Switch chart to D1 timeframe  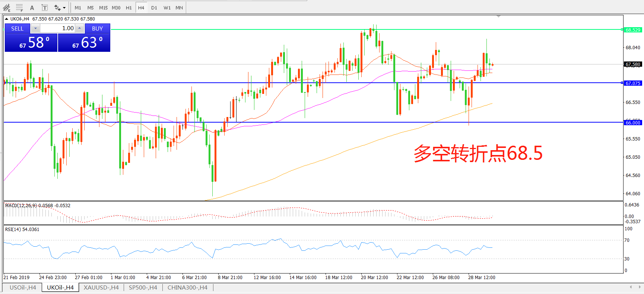point(154,7)
